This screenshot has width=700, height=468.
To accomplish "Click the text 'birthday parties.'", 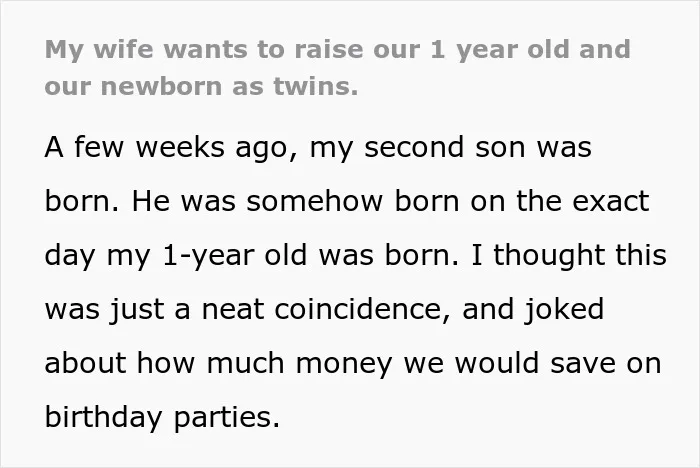I will click(162, 418).
